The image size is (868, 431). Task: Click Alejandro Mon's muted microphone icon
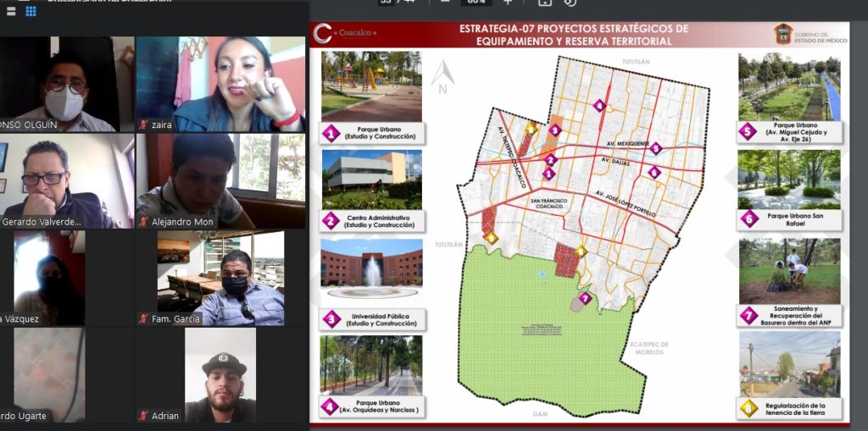pos(144,222)
